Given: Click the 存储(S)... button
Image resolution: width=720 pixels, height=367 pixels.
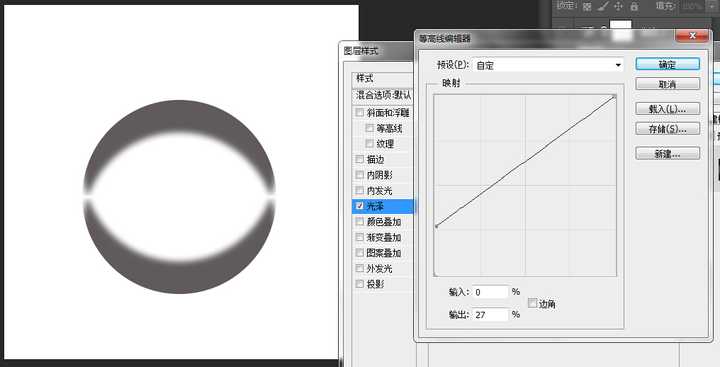Looking at the screenshot, I should [667, 129].
